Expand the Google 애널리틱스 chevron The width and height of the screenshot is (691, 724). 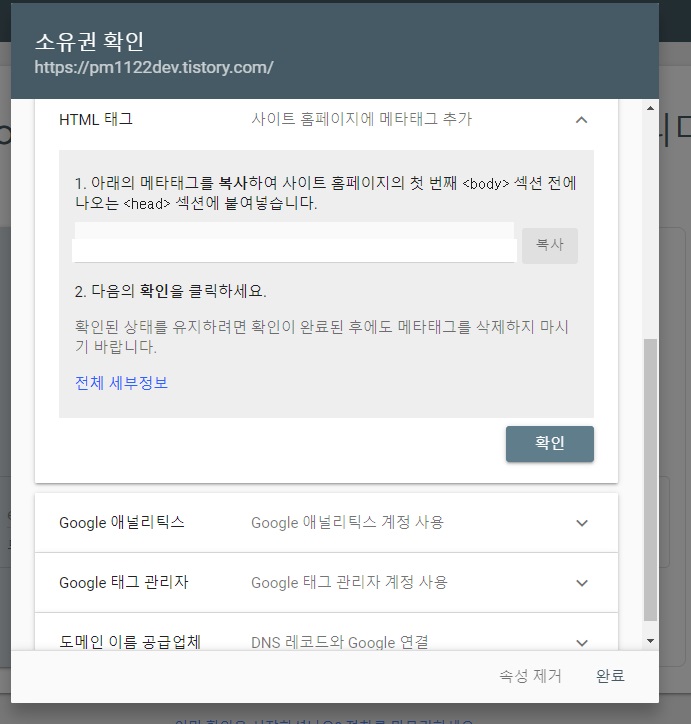pyautogui.click(x=582, y=523)
